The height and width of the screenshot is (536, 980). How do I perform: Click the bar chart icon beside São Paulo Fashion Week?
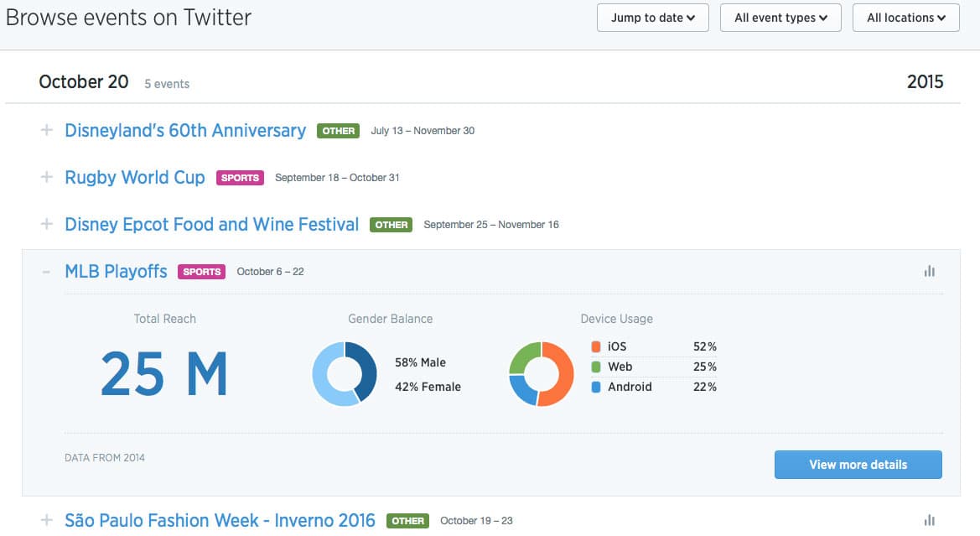point(929,520)
